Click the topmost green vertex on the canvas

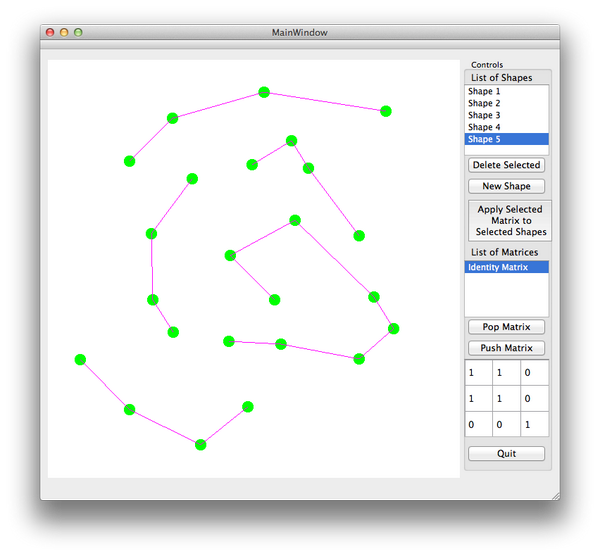[x=264, y=92]
